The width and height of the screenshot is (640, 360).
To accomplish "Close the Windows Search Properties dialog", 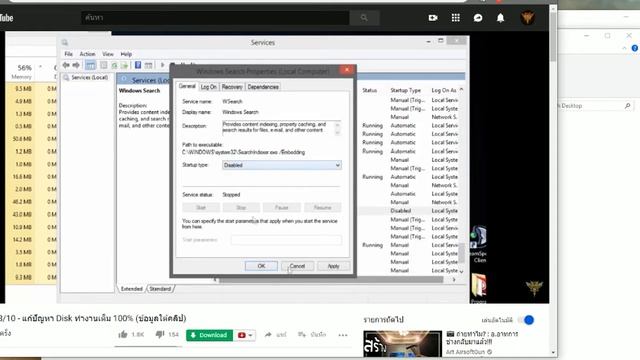I will (x=347, y=70).
